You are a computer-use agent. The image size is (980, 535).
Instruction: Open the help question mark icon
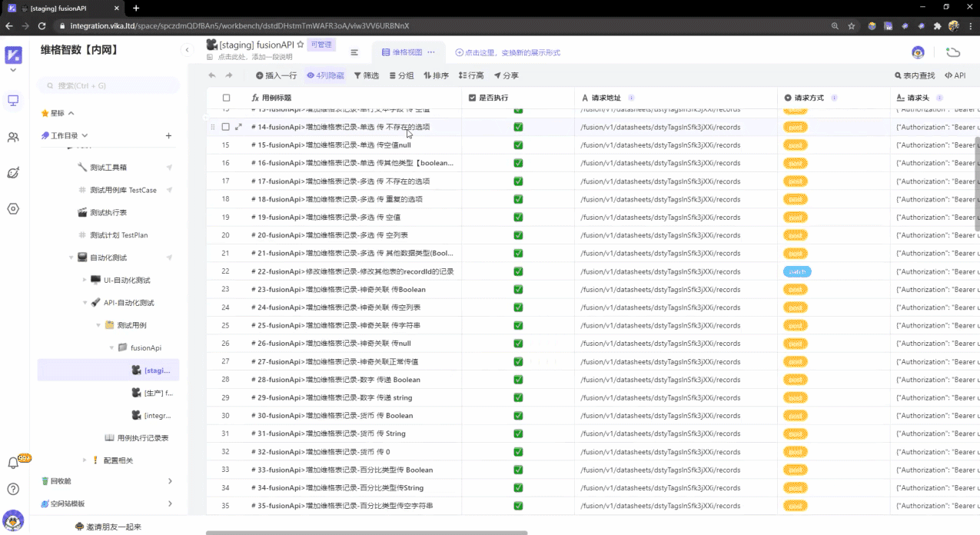click(13, 489)
